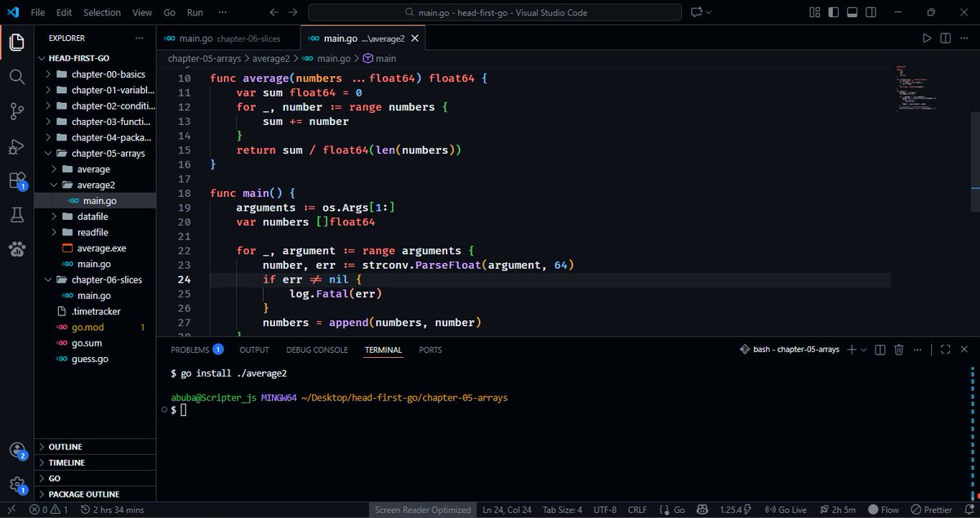
Task: Split the editor to the right
Action: (946, 38)
